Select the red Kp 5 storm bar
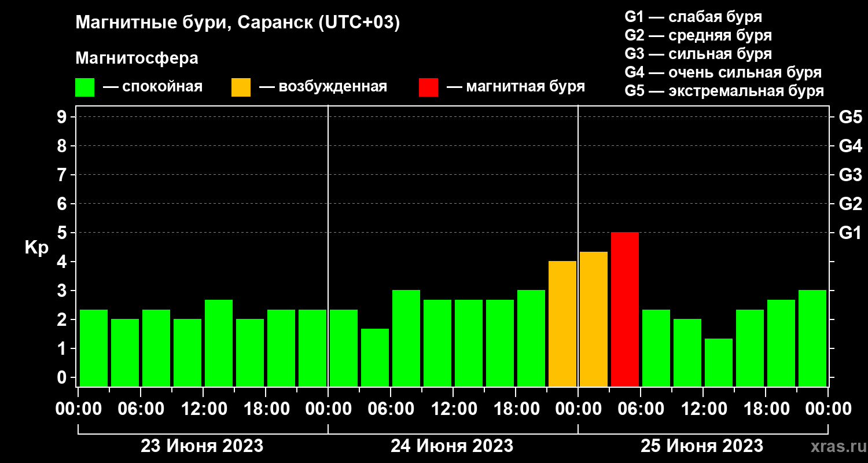868x463 pixels. tap(625, 309)
